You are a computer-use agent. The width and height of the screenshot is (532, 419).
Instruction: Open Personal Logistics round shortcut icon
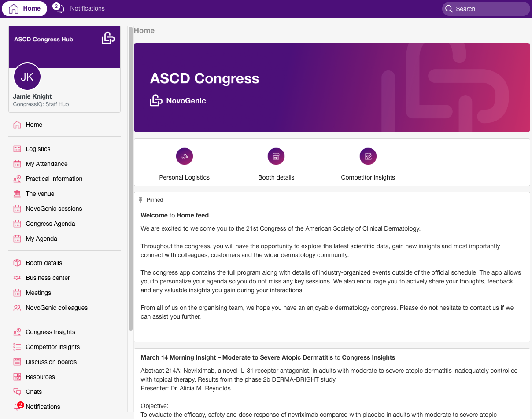185,156
